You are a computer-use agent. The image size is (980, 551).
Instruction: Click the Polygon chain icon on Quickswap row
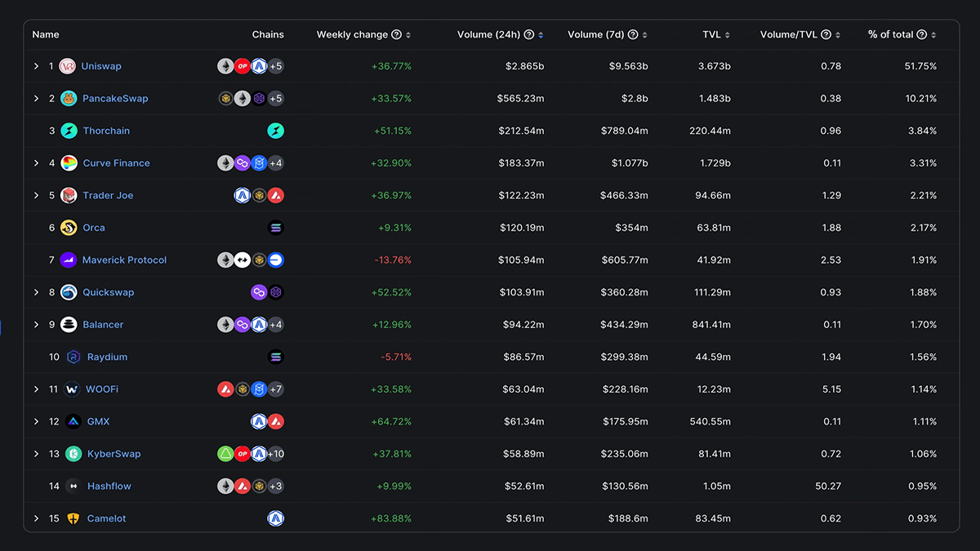[x=259, y=291]
